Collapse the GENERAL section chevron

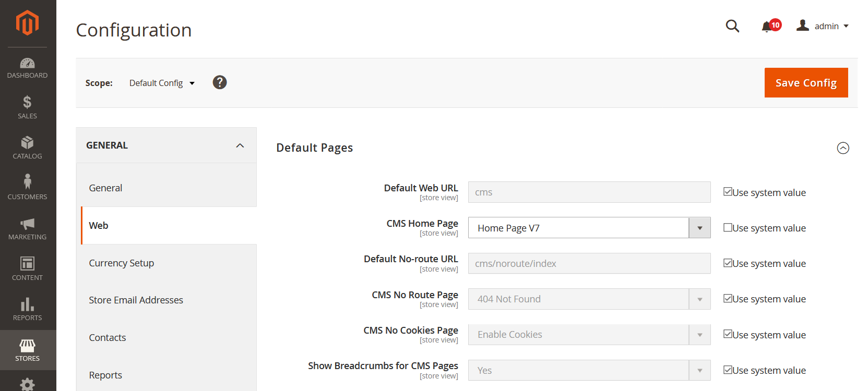(x=240, y=145)
